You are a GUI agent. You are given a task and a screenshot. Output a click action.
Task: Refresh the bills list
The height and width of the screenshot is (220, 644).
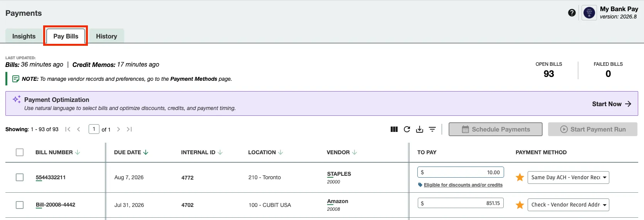pos(407,129)
